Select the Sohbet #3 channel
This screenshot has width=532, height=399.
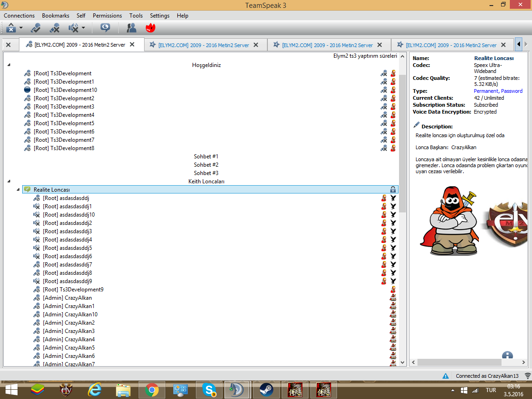click(x=206, y=173)
